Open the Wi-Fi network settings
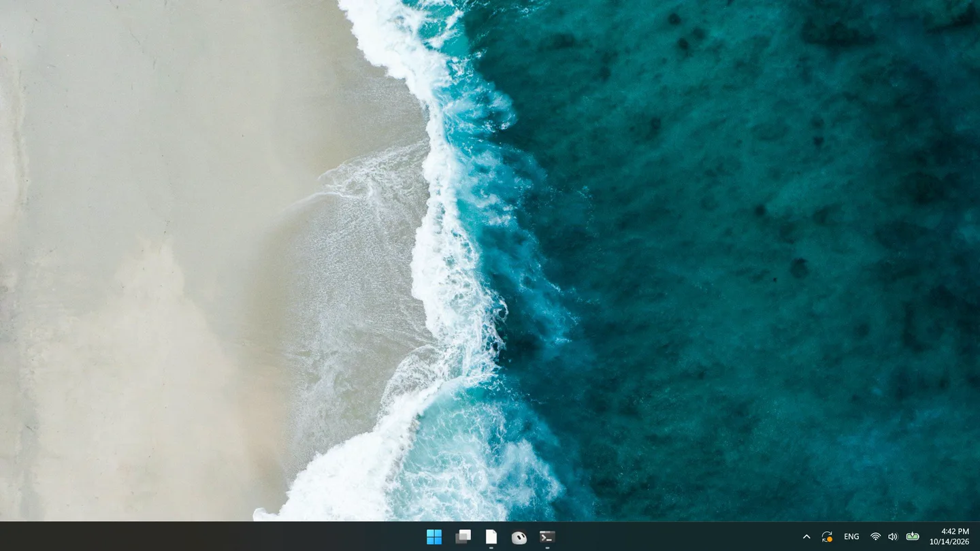The height and width of the screenshot is (551, 980). pos(876,537)
